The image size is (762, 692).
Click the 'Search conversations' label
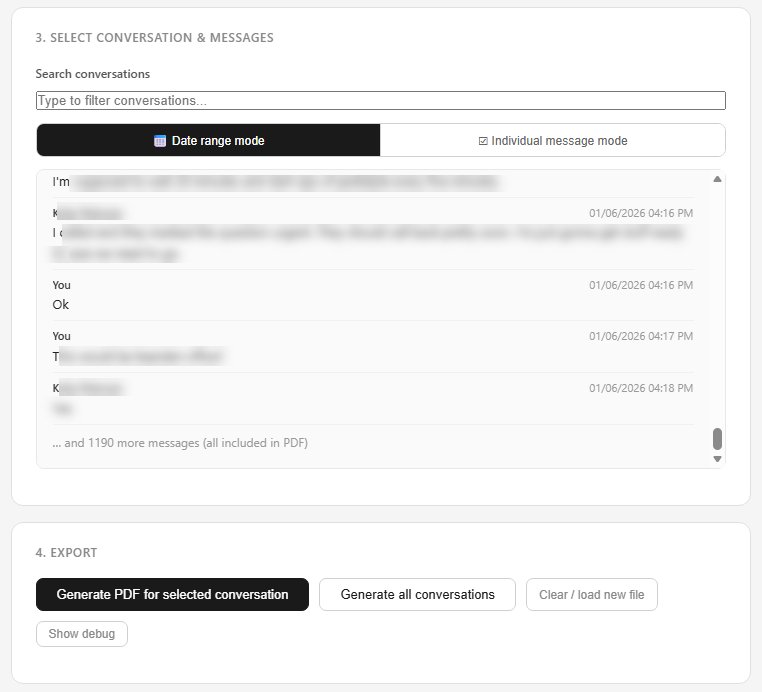92,74
